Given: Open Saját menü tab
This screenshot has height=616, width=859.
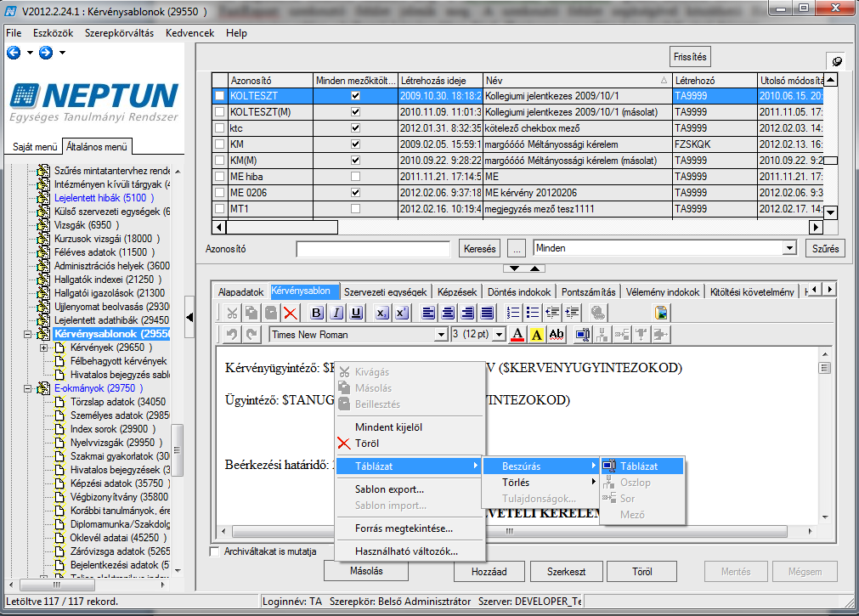Looking at the screenshot, I should (35, 147).
